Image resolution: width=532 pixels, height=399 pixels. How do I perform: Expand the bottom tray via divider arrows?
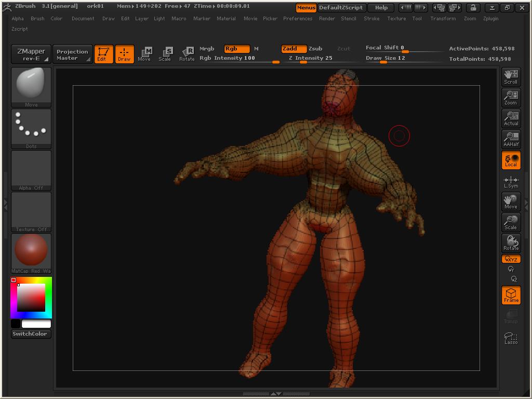point(276,394)
